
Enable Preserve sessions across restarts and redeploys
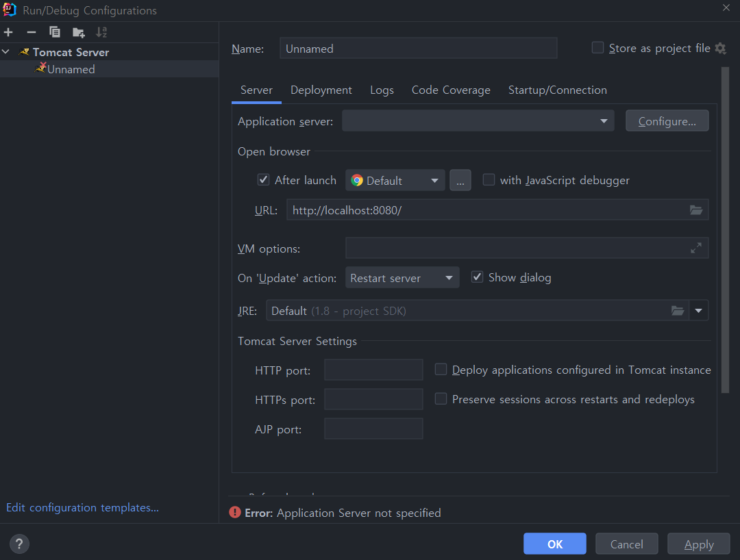click(x=441, y=399)
